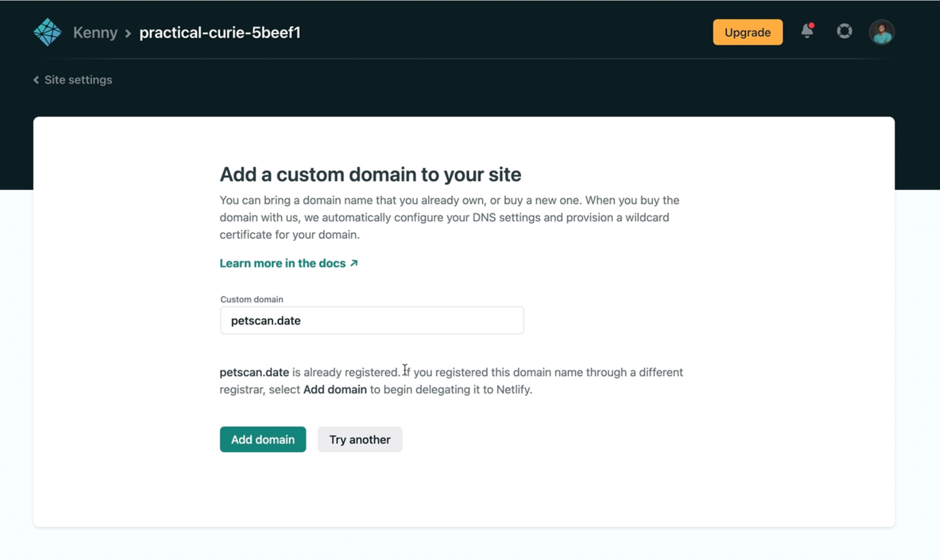Click inside the Custom domain input field

click(371, 320)
